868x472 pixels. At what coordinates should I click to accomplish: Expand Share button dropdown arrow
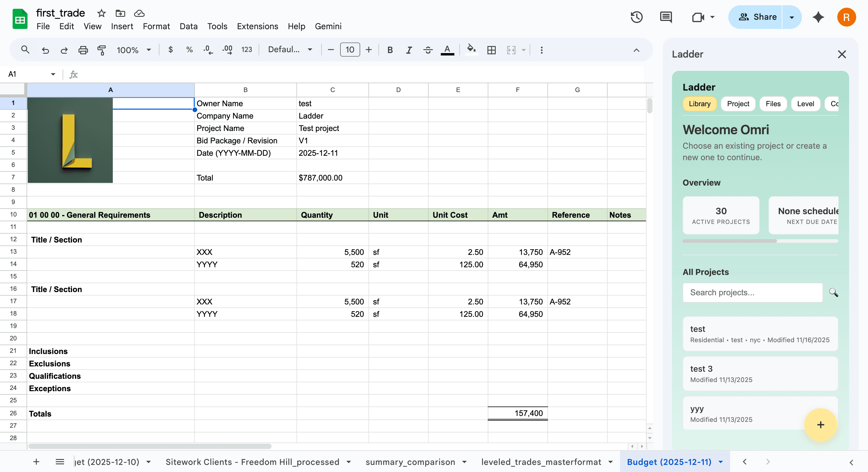pyautogui.click(x=792, y=17)
